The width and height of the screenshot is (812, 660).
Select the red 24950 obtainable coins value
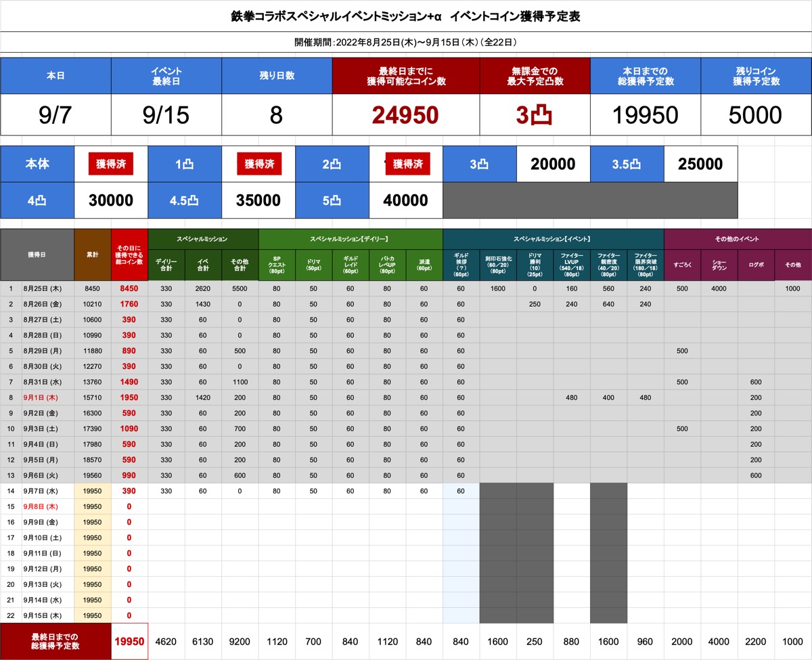click(x=405, y=115)
